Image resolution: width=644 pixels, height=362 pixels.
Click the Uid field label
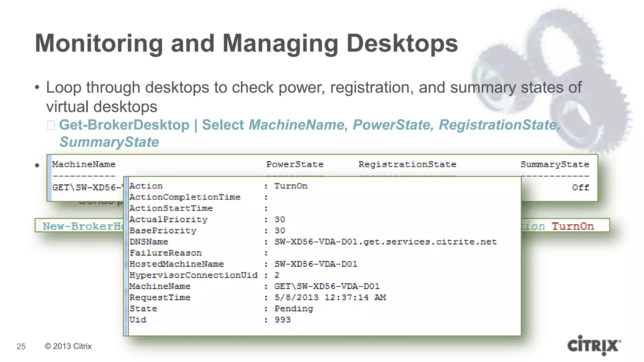pos(138,320)
